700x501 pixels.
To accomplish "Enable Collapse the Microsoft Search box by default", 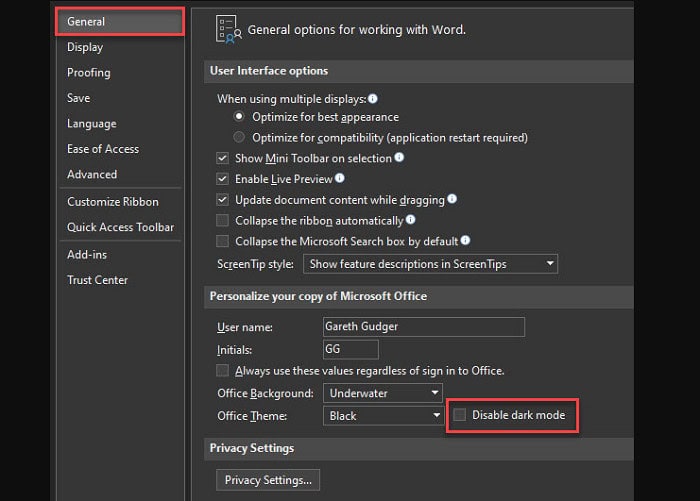I will click(222, 241).
